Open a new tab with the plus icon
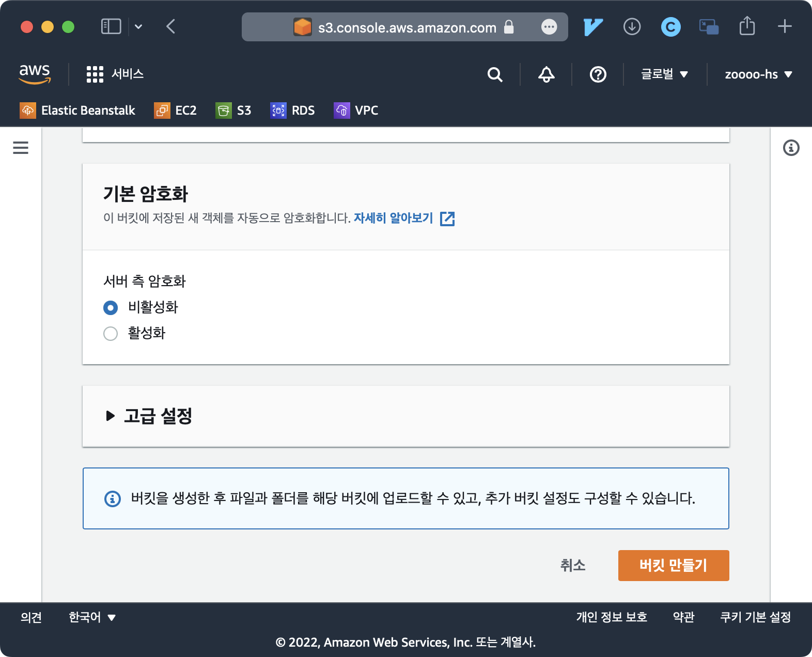Image resolution: width=812 pixels, height=657 pixels. (785, 26)
